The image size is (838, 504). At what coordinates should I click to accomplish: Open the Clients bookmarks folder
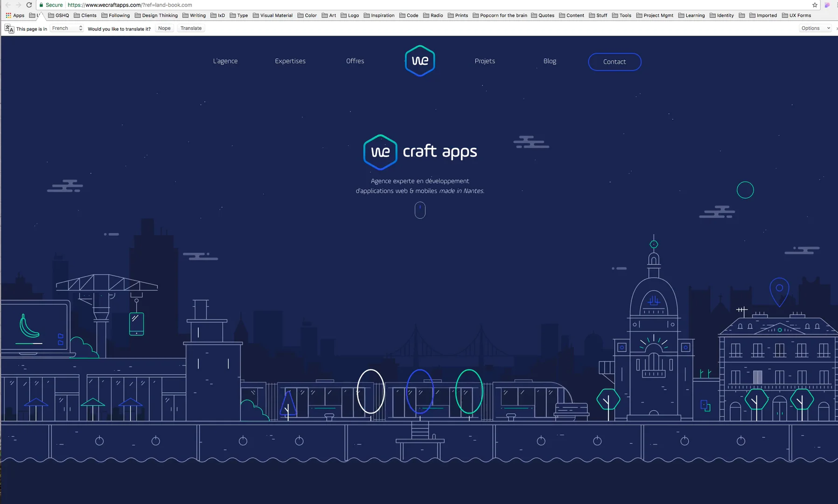point(85,15)
